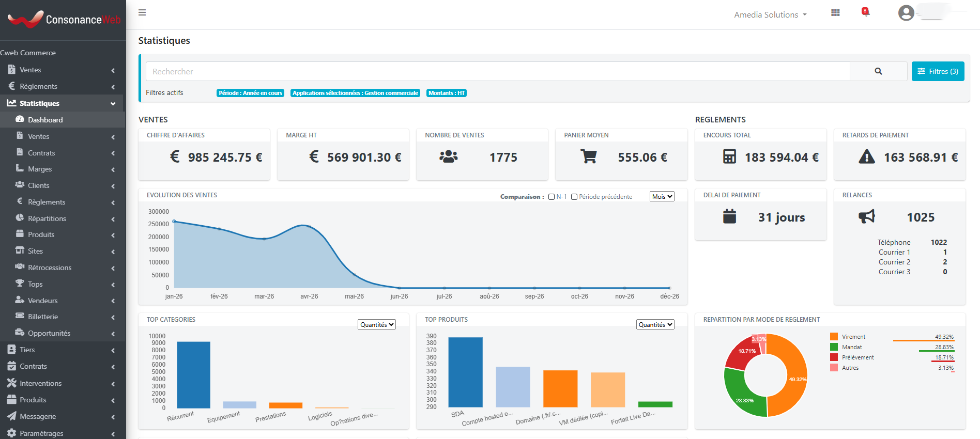Screen dimensions: 980x439
Task: Enable the N-1 comparison checkbox
Action: coord(552,197)
